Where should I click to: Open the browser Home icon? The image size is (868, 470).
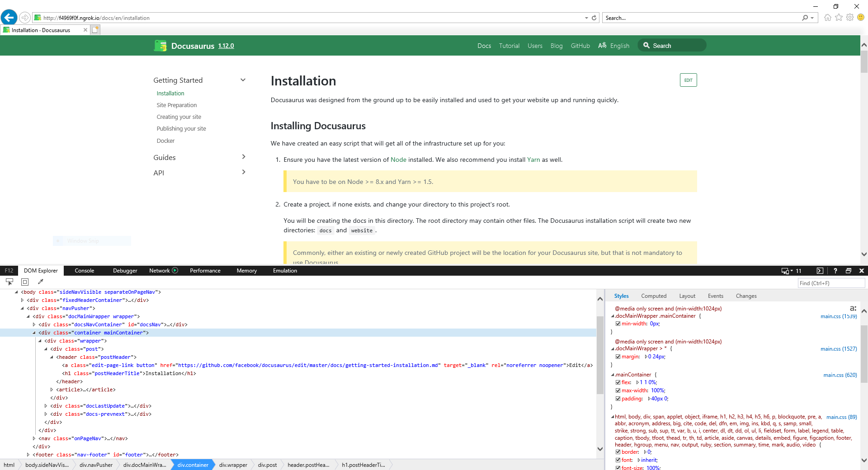coord(827,18)
